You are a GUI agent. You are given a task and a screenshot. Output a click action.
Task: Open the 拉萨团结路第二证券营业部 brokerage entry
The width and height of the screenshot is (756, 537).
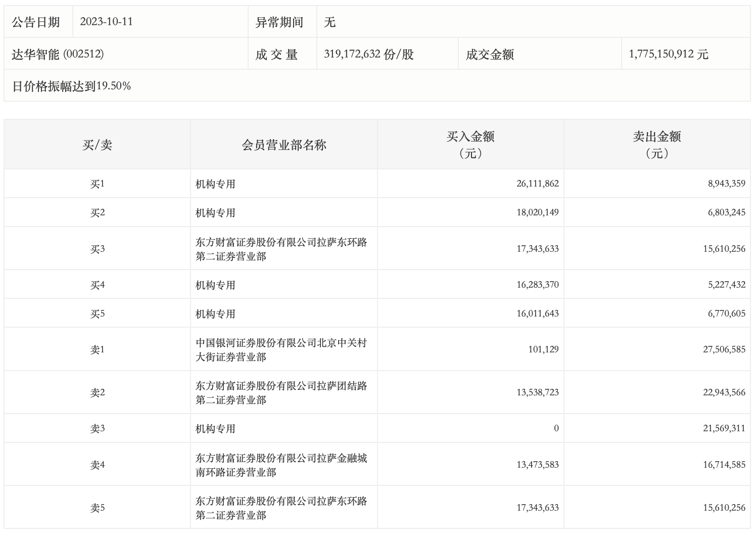pyautogui.click(x=281, y=392)
